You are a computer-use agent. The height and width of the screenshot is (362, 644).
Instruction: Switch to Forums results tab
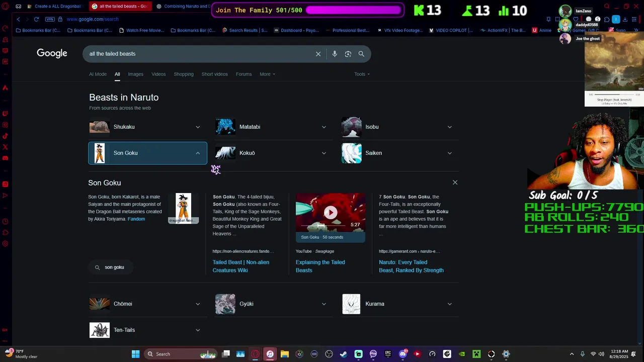coord(244,74)
